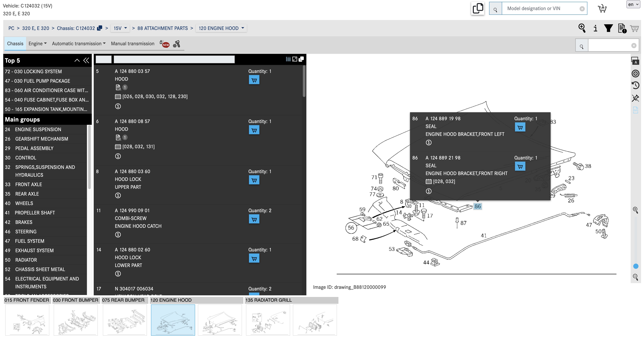
Task: Click the history clock icon on right toolbar
Action: point(636,85)
